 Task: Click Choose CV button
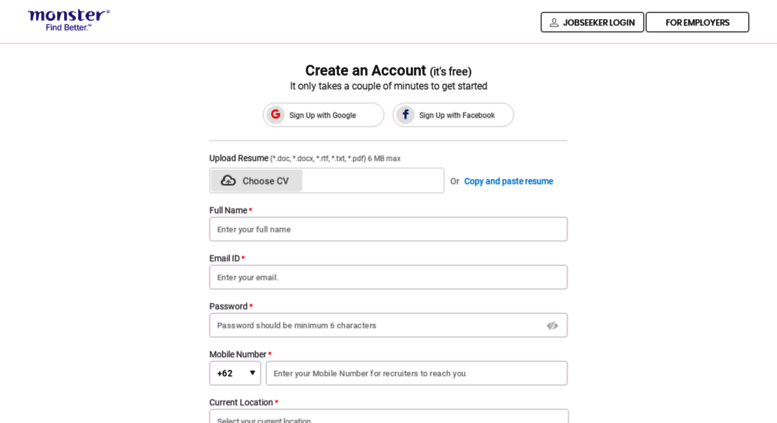257,181
